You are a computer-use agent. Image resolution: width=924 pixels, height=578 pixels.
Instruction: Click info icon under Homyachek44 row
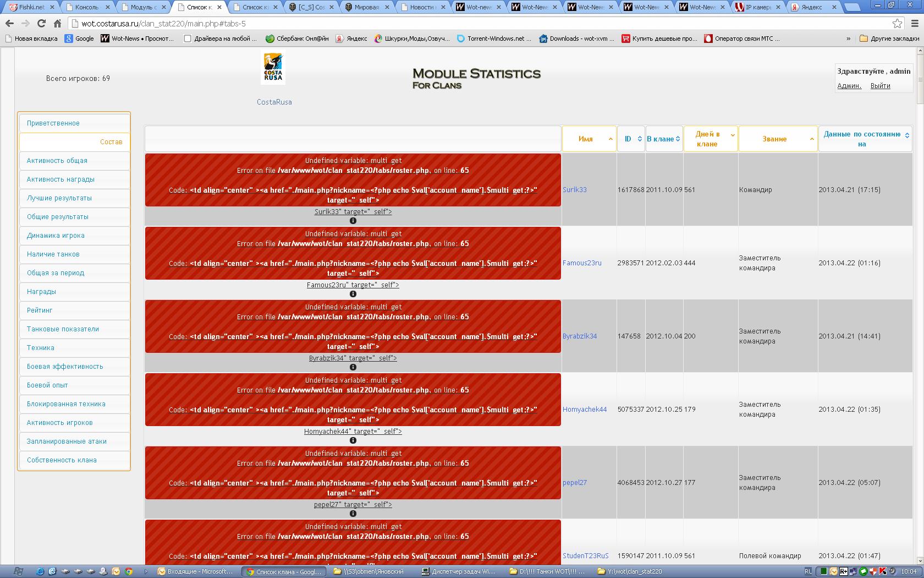point(353,440)
